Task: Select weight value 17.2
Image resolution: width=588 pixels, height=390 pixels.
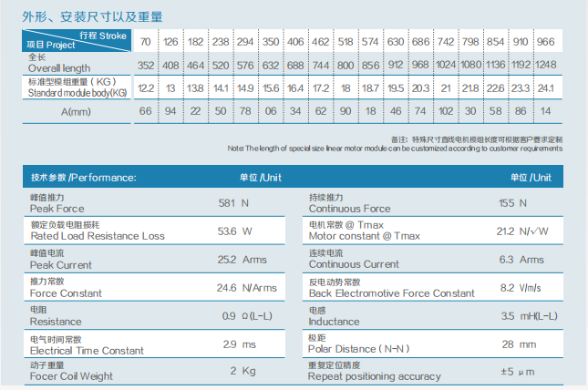Action: 321,88
